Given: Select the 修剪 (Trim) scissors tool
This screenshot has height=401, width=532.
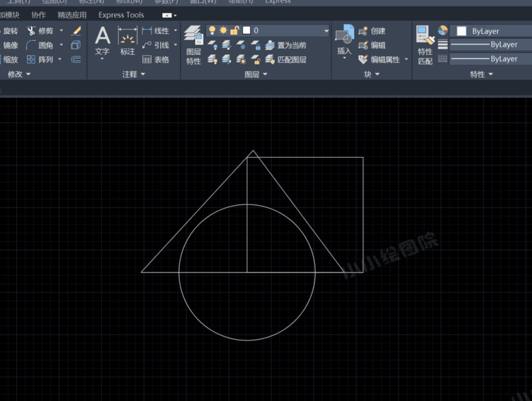Looking at the screenshot, I should pos(40,31).
